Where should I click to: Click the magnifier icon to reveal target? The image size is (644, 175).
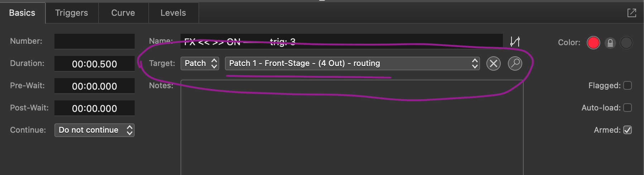pyautogui.click(x=515, y=63)
